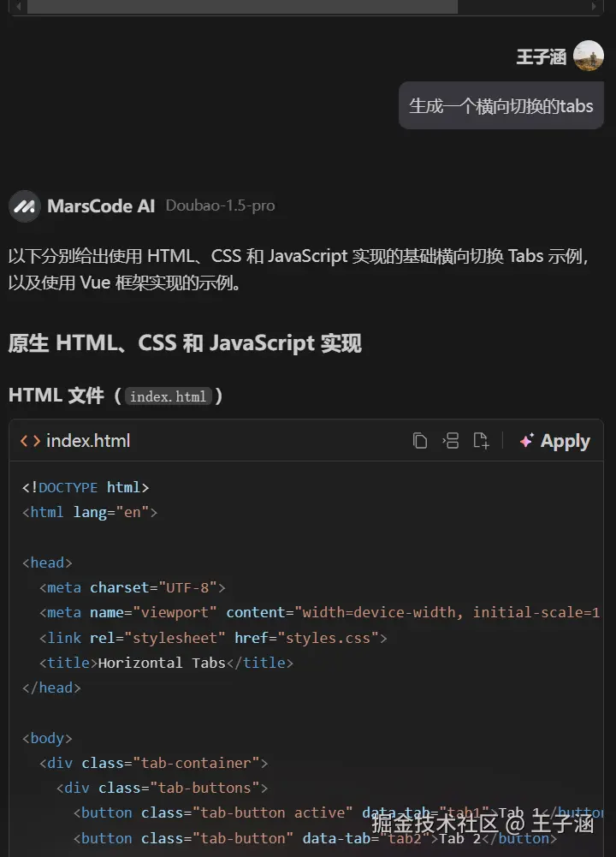Click the user message bubble about tabs
The width and height of the screenshot is (616, 857).
pyautogui.click(x=500, y=105)
